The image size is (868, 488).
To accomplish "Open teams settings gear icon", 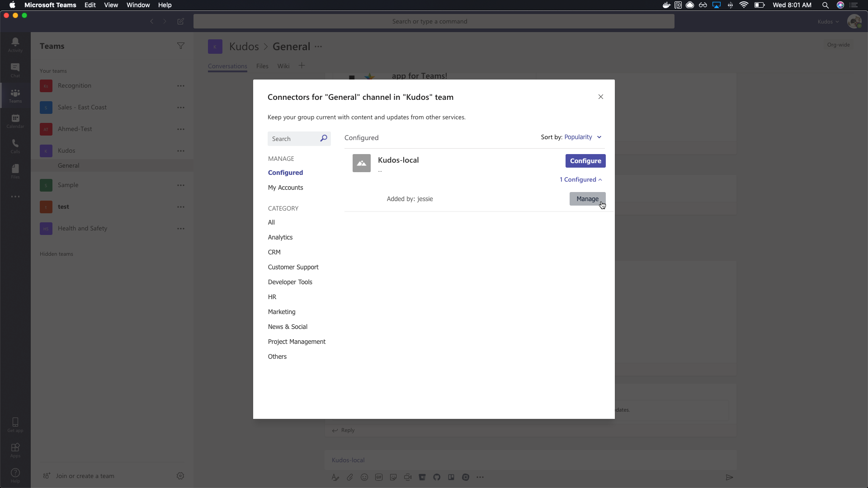I will point(180,476).
